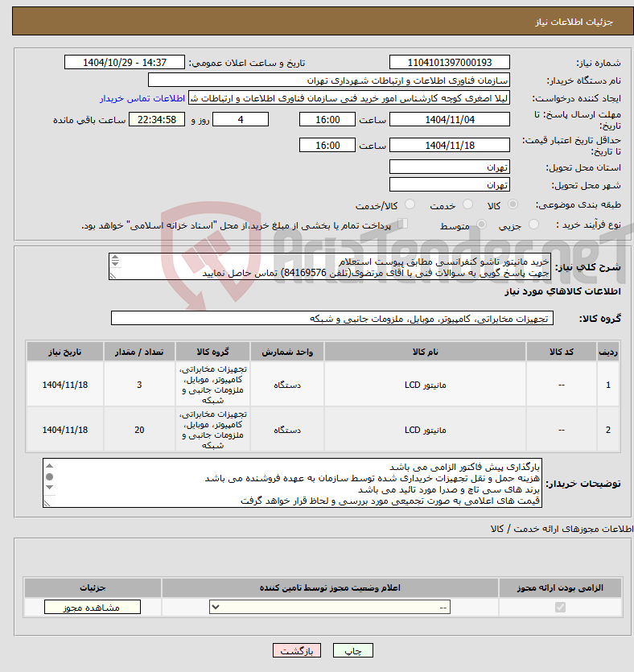Click the کد کالا column header
The width and height of the screenshot is (634, 672).
click(561, 352)
